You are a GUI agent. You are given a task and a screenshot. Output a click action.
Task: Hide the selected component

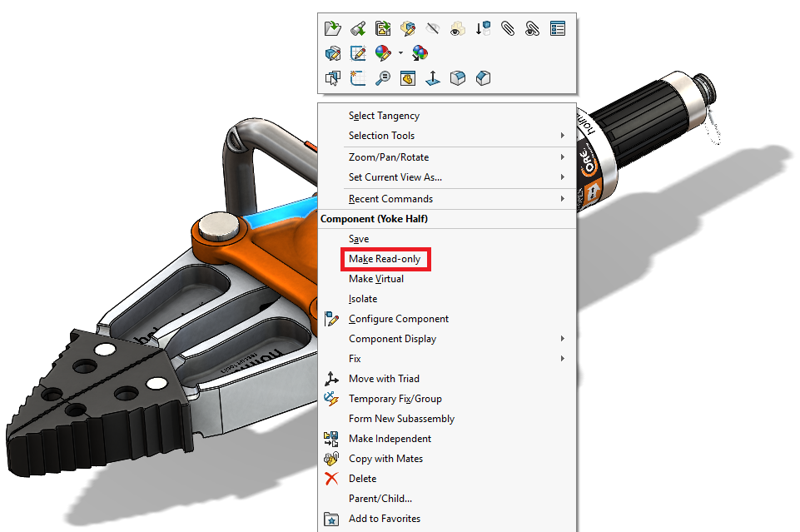point(432,27)
